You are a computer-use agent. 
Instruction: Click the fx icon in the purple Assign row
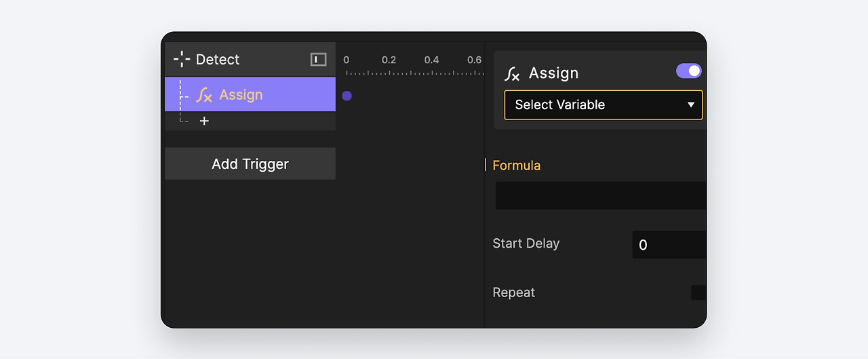click(204, 95)
